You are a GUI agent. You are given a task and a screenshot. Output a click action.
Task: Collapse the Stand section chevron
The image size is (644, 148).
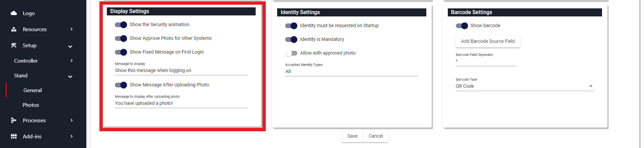click(70, 76)
